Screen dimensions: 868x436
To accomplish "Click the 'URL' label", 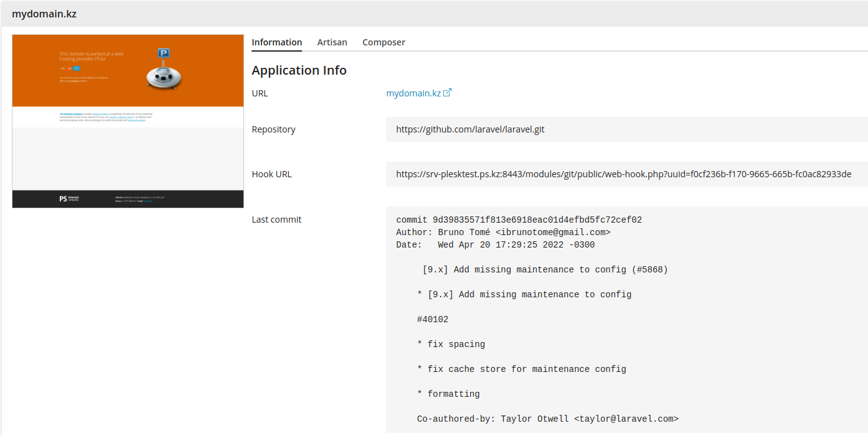I will click(260, 93).
